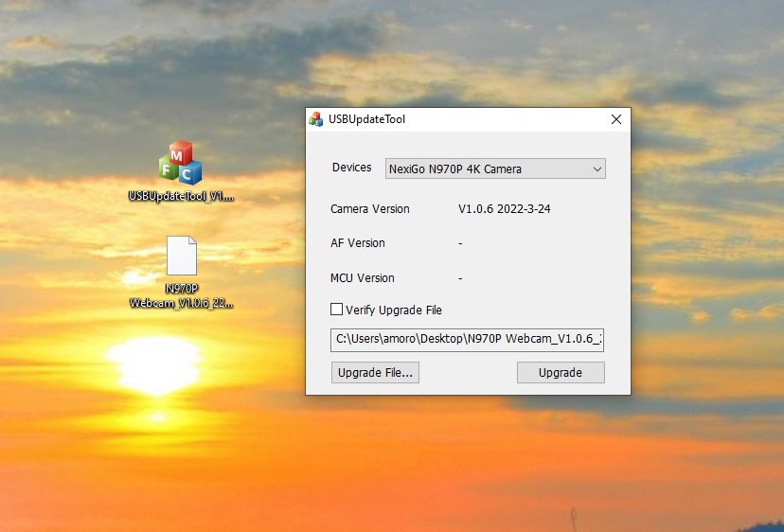
Task: Click the Camera Version value V1.0.6 2022-3-24
Action: 504,209
